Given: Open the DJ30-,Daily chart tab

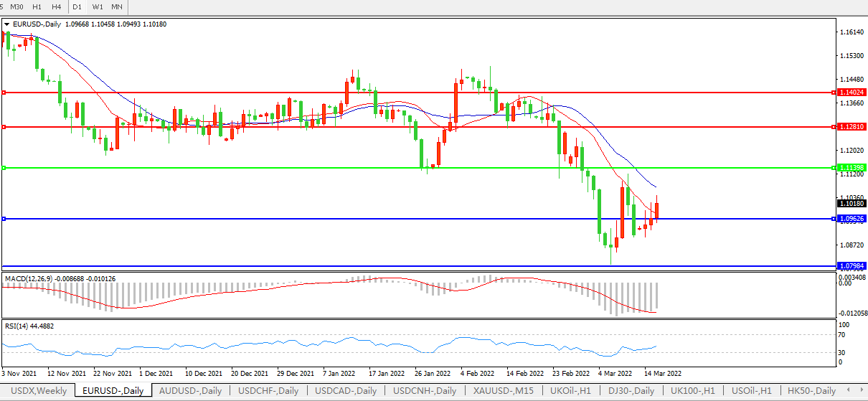Looking at the screenshot, I should point(630,391).
